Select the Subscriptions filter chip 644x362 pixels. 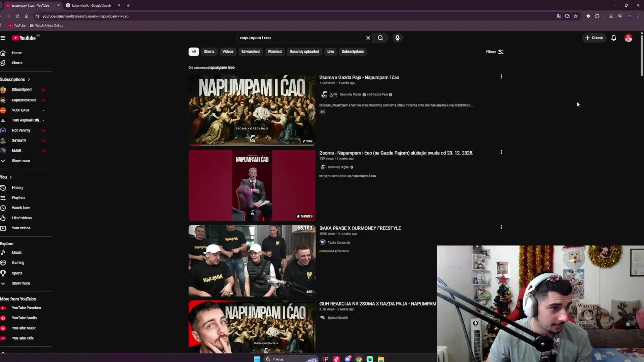click(353, 51)
